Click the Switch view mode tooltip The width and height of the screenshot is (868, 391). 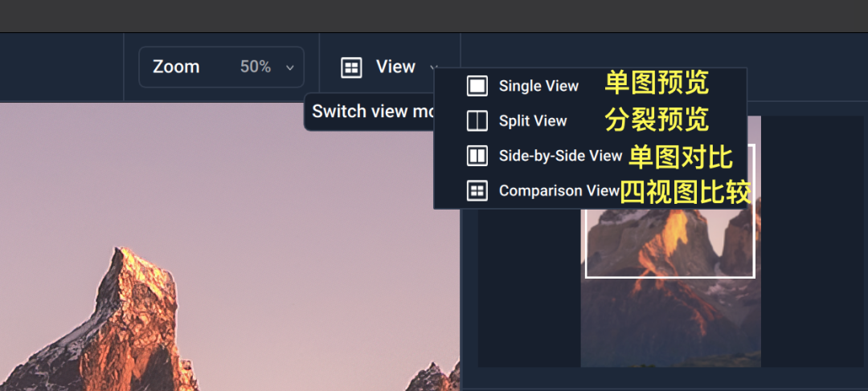[372, 112]
